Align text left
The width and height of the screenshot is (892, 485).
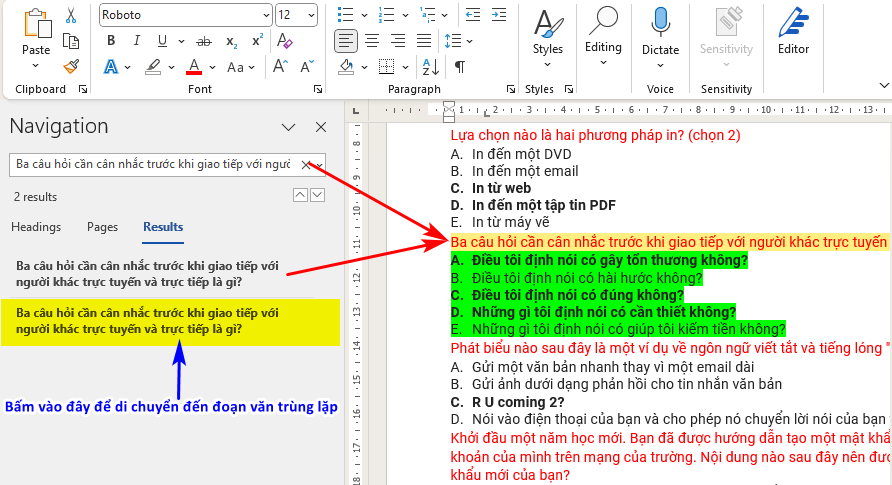346,41
